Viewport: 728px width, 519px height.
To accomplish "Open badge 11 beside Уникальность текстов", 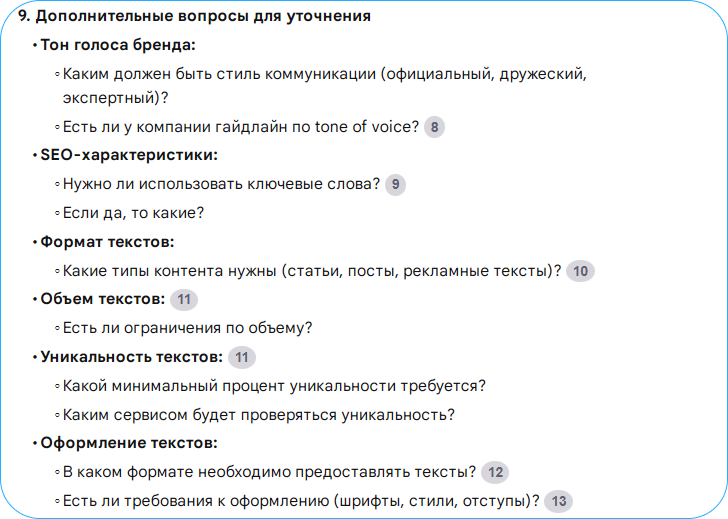I will tap(242, 357).
